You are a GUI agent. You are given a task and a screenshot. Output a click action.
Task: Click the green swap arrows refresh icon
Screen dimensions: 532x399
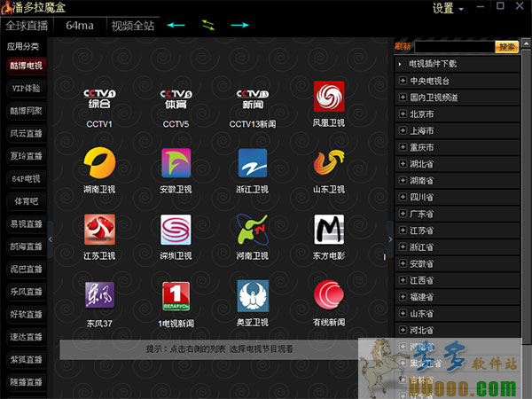208,25
